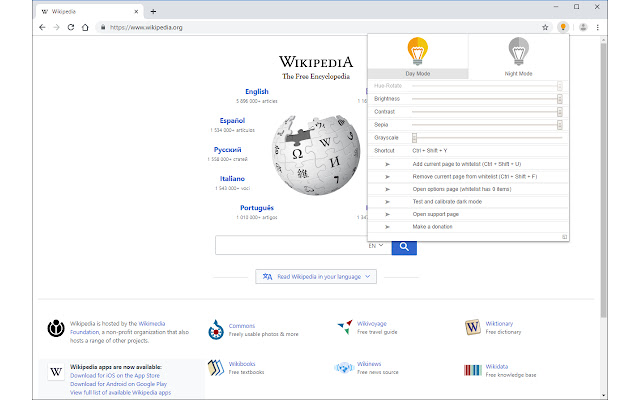Select Add current page to whitelist
Viewport: 640px width, 400px height.
pyautogui.click(x=468, y=164)
